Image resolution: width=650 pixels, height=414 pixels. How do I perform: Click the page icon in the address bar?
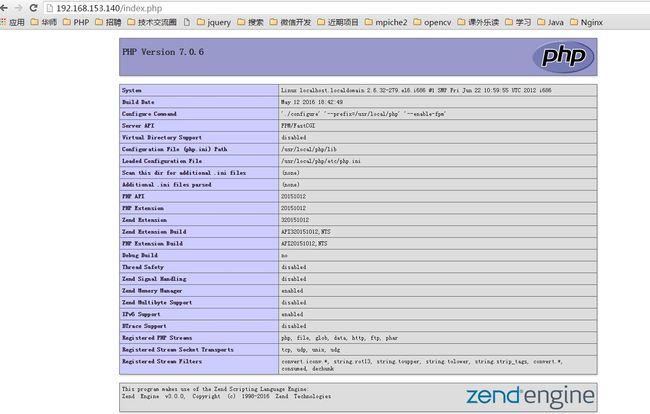pos(50,8)
